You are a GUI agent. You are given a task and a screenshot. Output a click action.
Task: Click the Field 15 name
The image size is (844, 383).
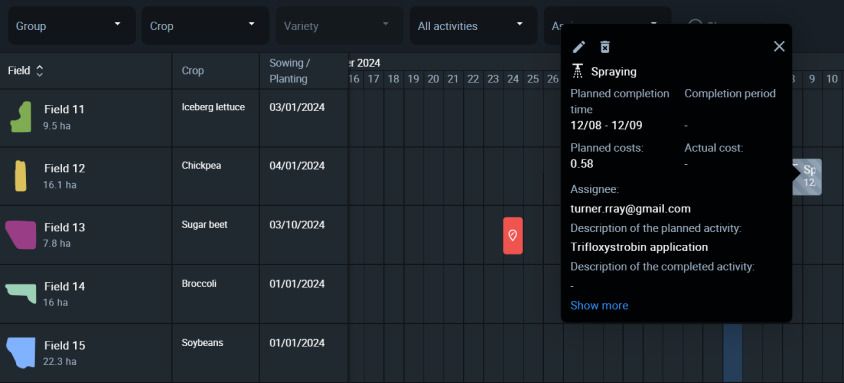click(x=65, y=345)
